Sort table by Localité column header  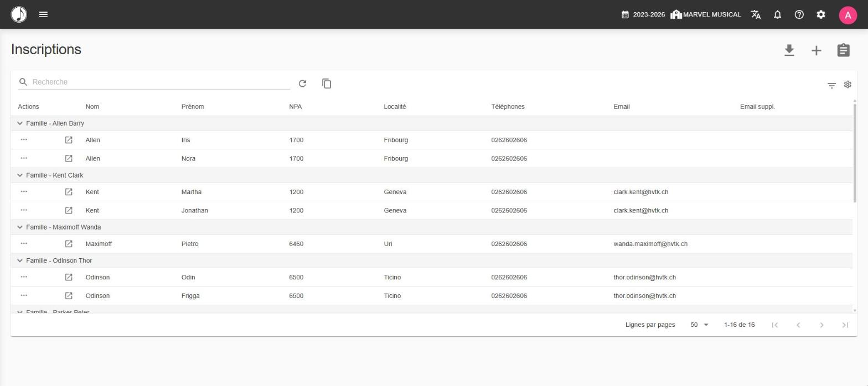point(395,107)
